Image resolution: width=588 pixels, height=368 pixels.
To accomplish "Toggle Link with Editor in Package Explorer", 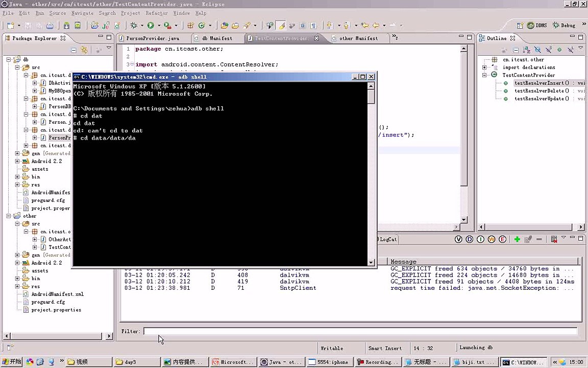I will (84, 50).
